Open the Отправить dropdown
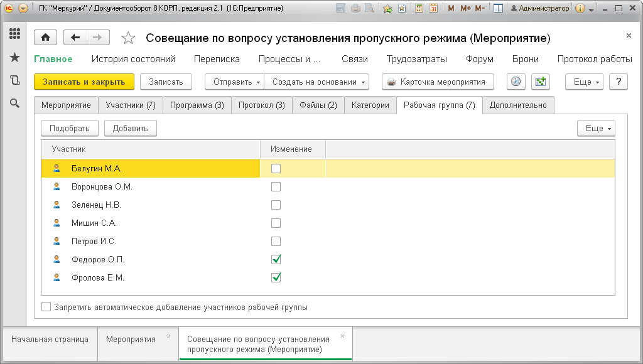643x364 pixels. point(235,82)
